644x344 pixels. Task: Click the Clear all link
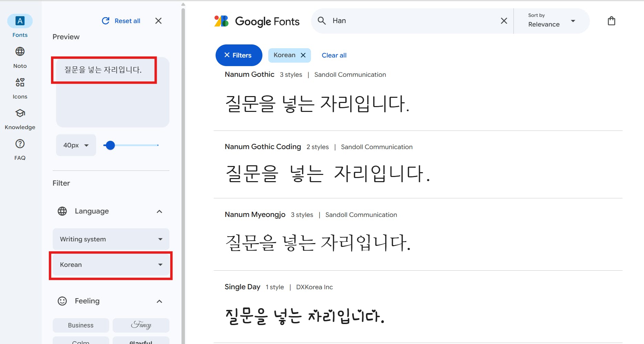pos(334,55)
